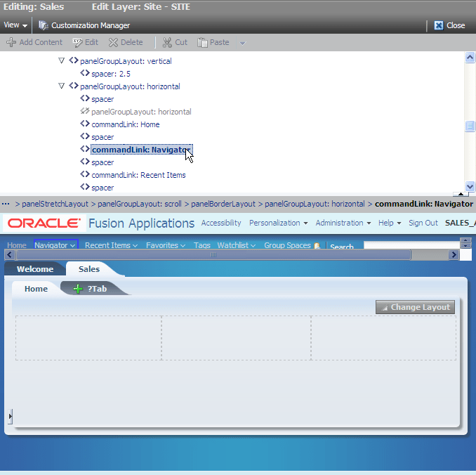The height and width of the screenshot is (475, 476).
Task: Click horizontal scrollbar left arrow
Action: (9, 254)
